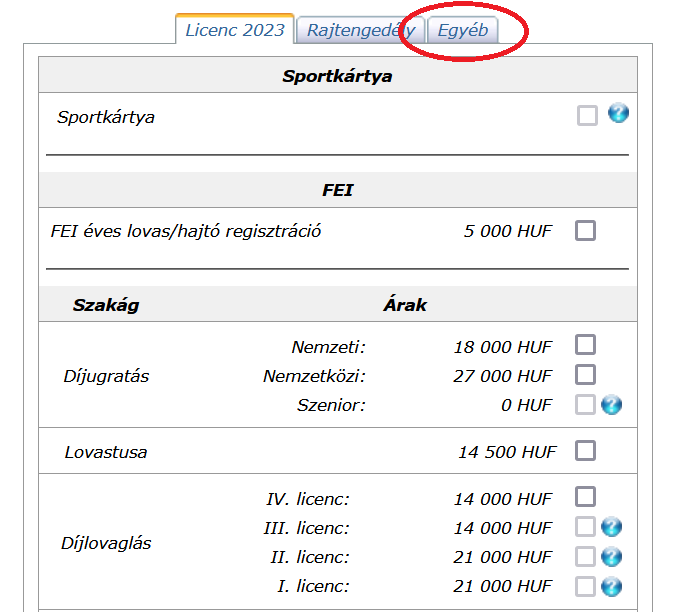Click the Díjlovaglás discipline label

105,543
